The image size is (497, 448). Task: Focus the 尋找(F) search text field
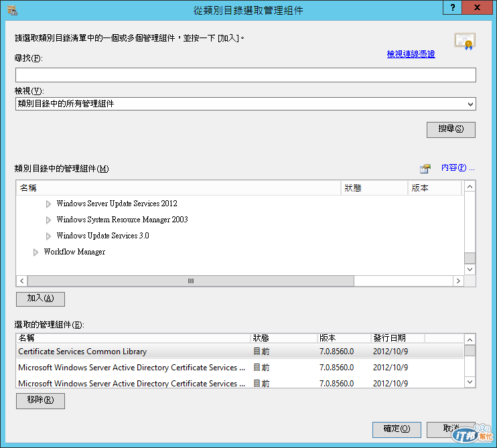[x=246, y=75]
